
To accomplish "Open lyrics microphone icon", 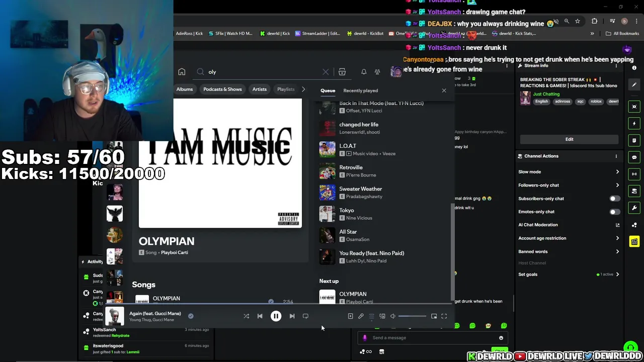I will [361, 316].
